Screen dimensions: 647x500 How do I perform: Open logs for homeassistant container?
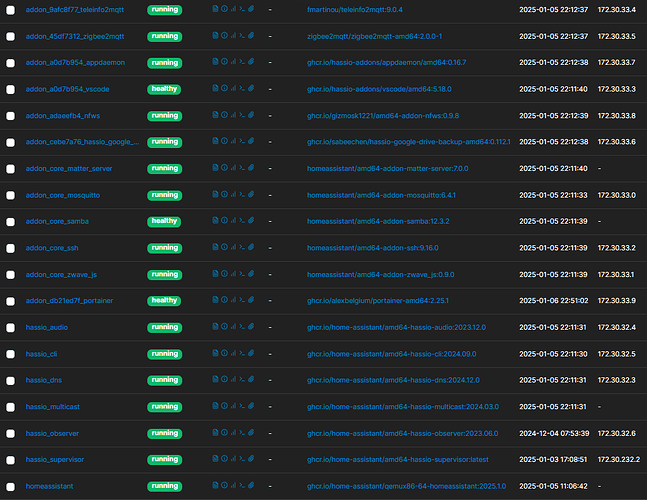pyautogui.click(x=215, y=485)
